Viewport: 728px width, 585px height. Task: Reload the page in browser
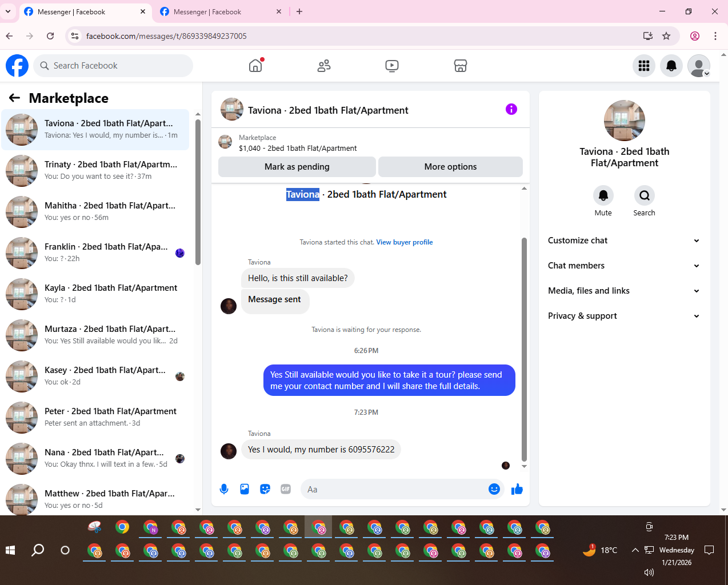pyautogui.click(x=50, y=36)
